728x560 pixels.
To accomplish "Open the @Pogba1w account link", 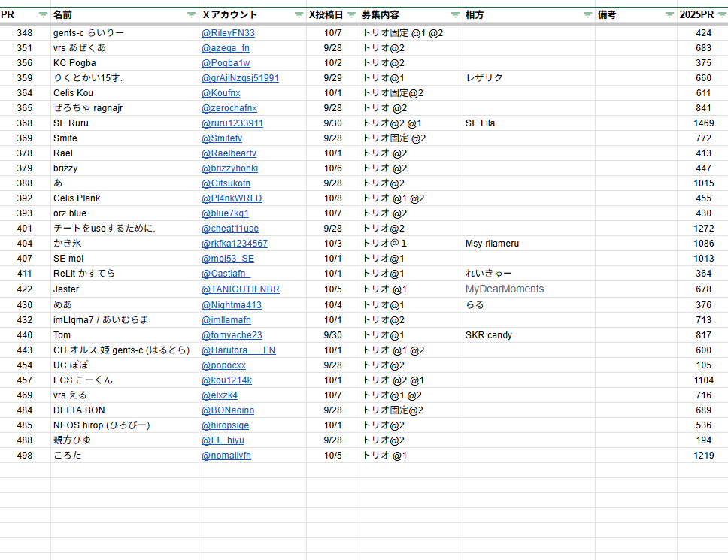I will [x=226, y=63].
